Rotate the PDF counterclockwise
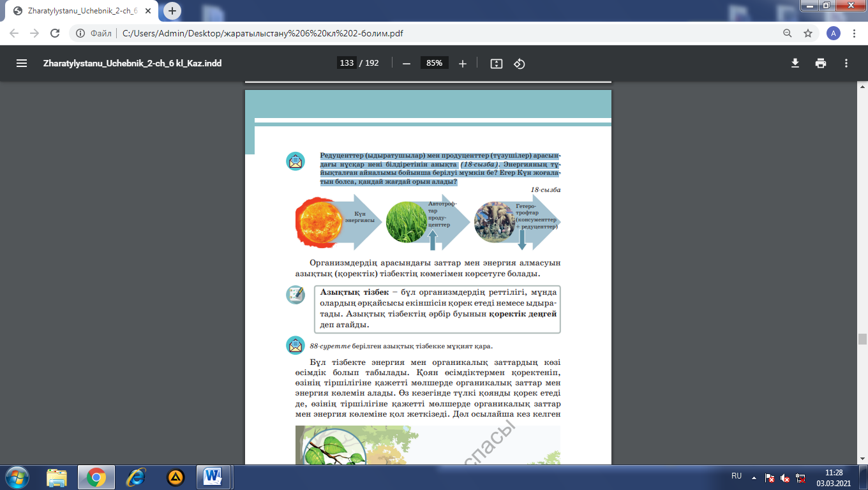This screenshot has width=868, height=490. click(520, 63)
